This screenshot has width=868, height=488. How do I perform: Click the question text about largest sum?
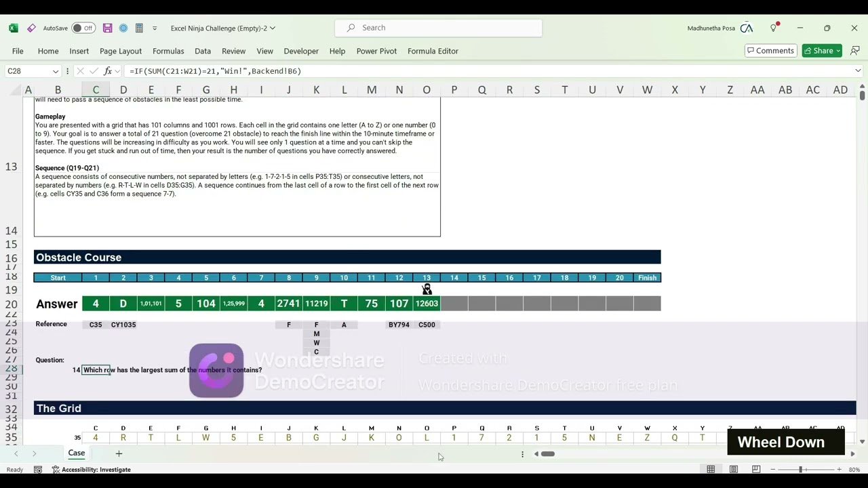click(172, 370)
